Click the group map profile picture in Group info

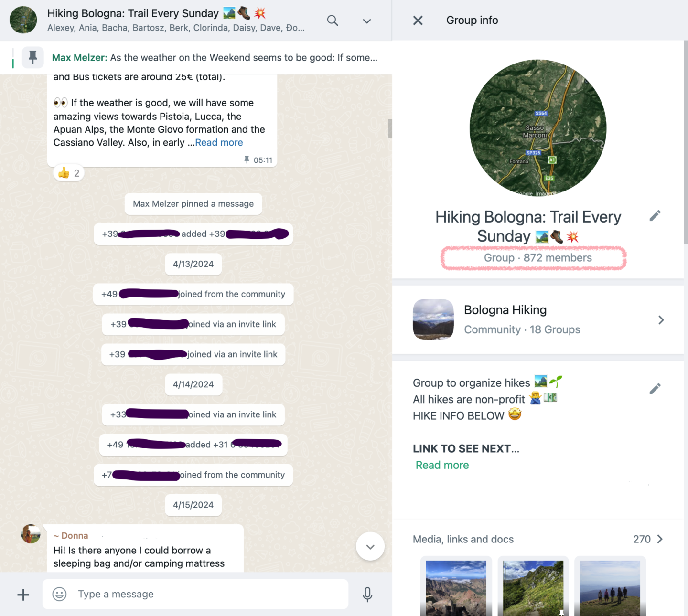(x=538, y=128)
